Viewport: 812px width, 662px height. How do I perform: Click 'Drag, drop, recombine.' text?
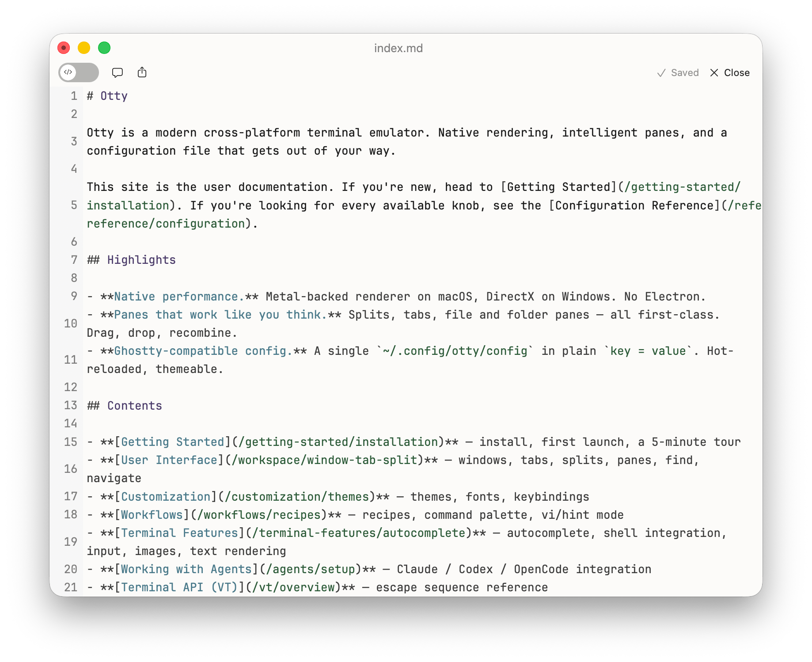pyautogui.click(x=162, y=333)
